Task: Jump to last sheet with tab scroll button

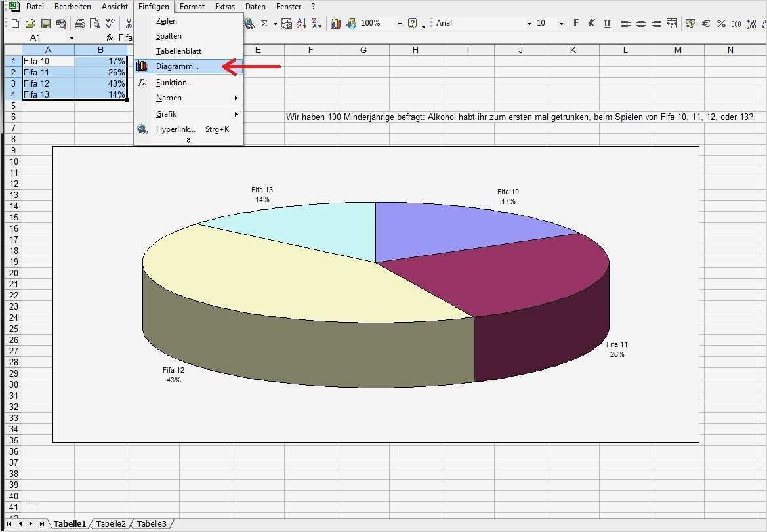Action: point(41,523)
